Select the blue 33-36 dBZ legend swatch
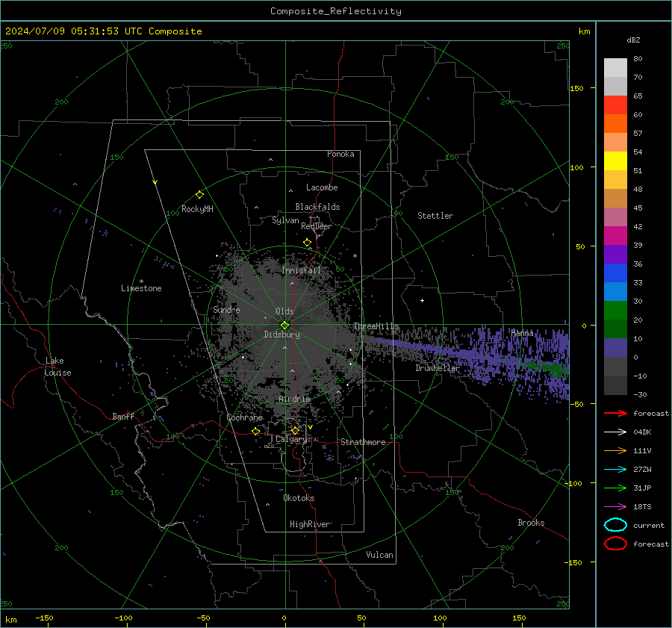This screenshot has width=672, height=628. pos(615,273)
